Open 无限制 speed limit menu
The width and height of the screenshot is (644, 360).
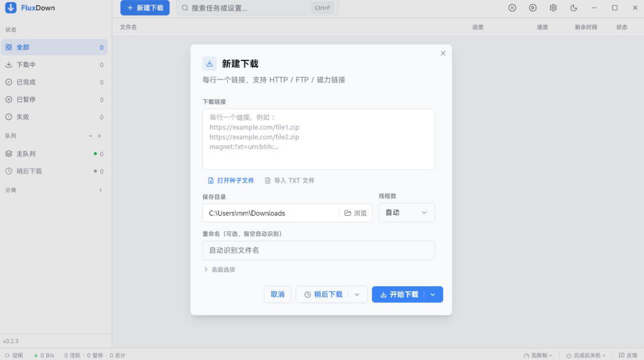coord(538,355)
